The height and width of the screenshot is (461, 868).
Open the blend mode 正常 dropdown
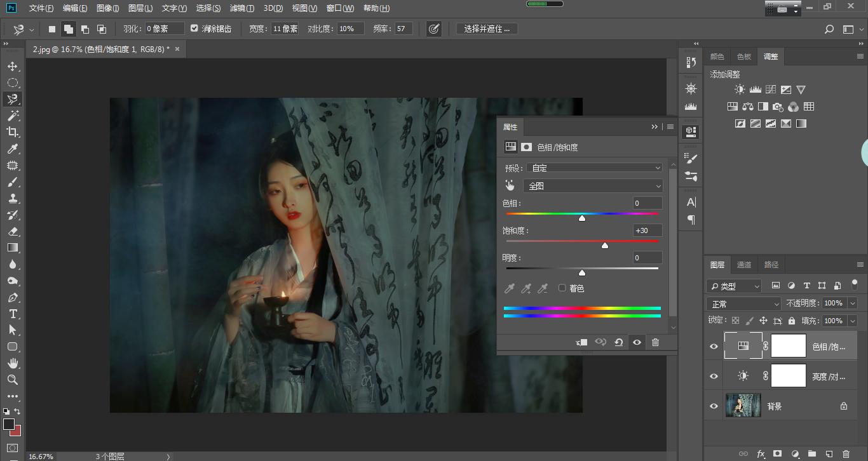(x=743, y=303)
